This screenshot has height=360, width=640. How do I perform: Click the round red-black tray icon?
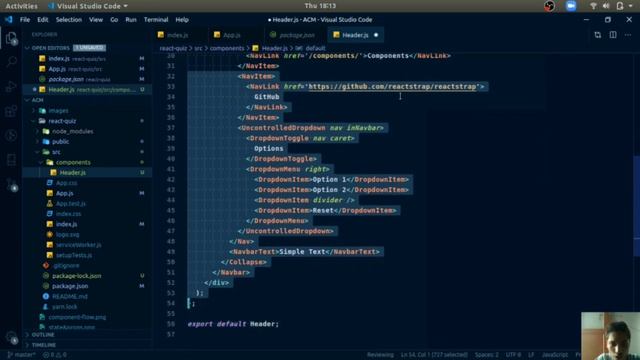pos(549,6)
